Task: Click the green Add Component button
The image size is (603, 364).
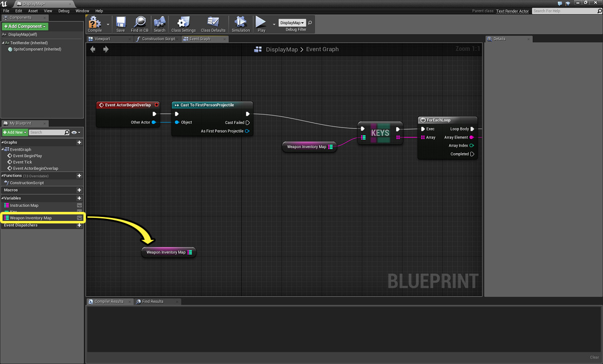Action: [25, 26]
